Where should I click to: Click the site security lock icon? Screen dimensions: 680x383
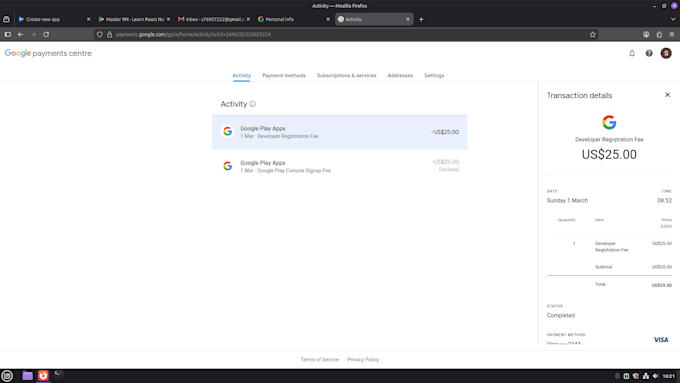click(110, 34)
